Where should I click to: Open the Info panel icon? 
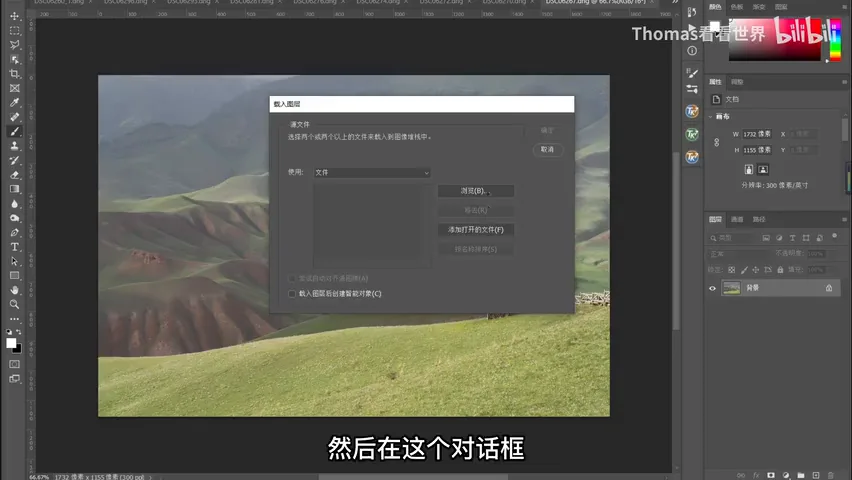coord(692,51)
